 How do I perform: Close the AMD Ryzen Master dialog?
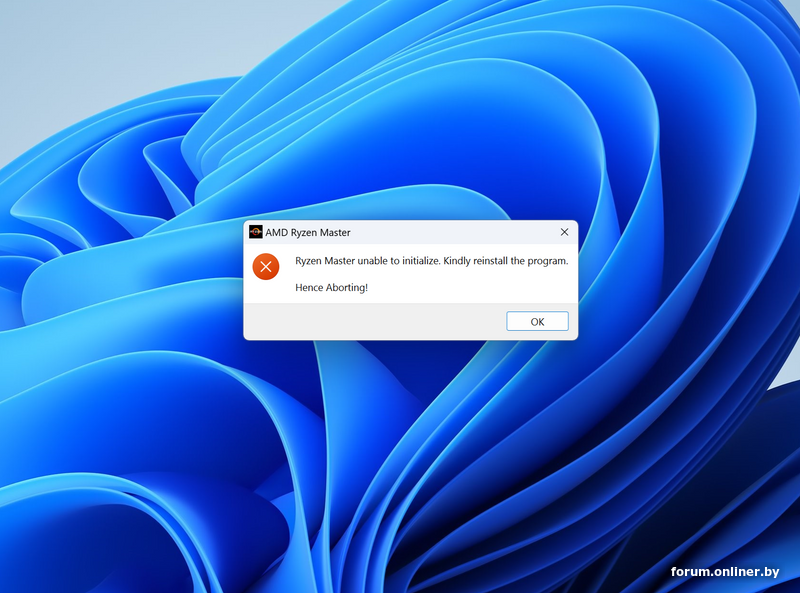click(x=564, y=232)
